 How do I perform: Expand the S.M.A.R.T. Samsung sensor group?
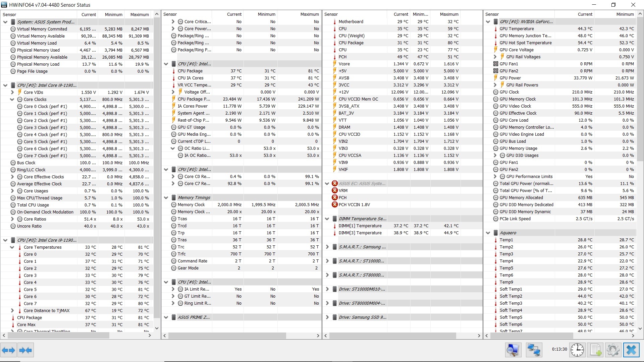(x=327, y=247)
